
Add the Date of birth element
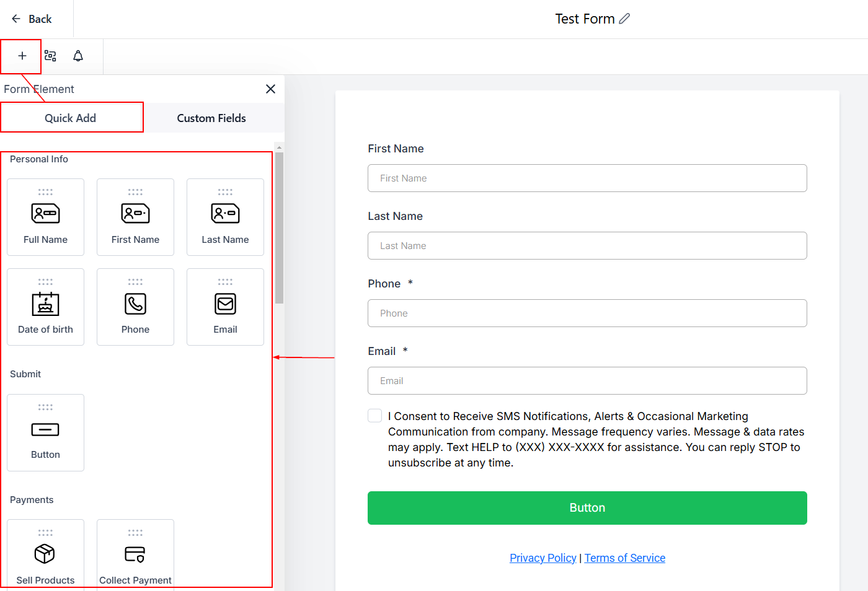[x=45, y=307]
